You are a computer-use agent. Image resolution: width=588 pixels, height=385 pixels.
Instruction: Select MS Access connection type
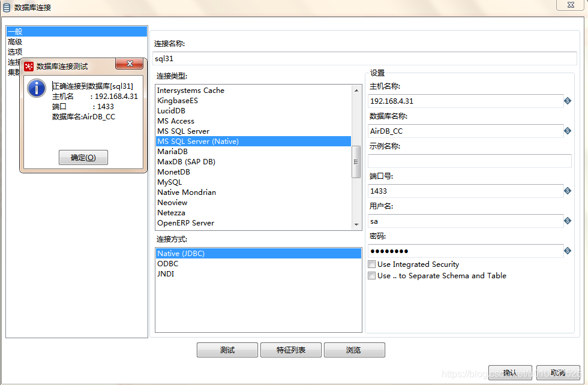253,121
